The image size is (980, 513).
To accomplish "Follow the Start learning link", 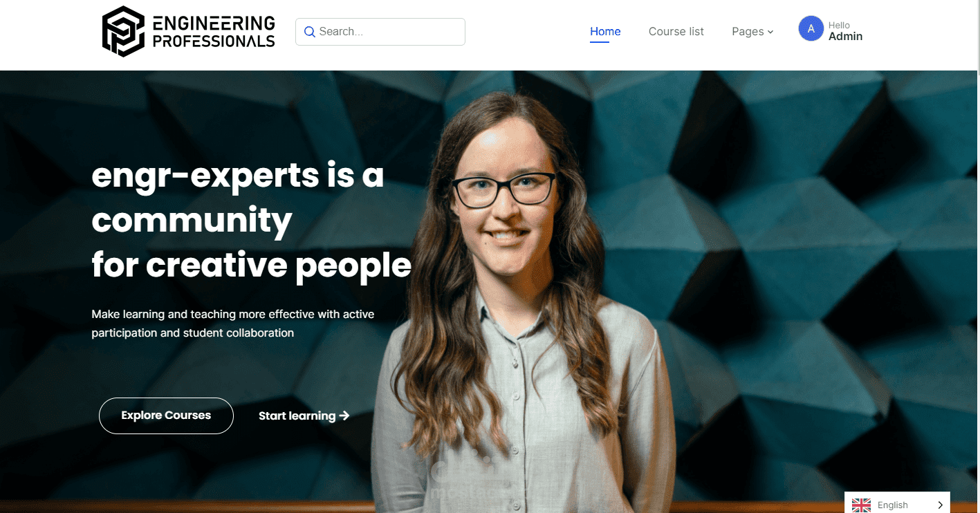I will click(304, 416).
